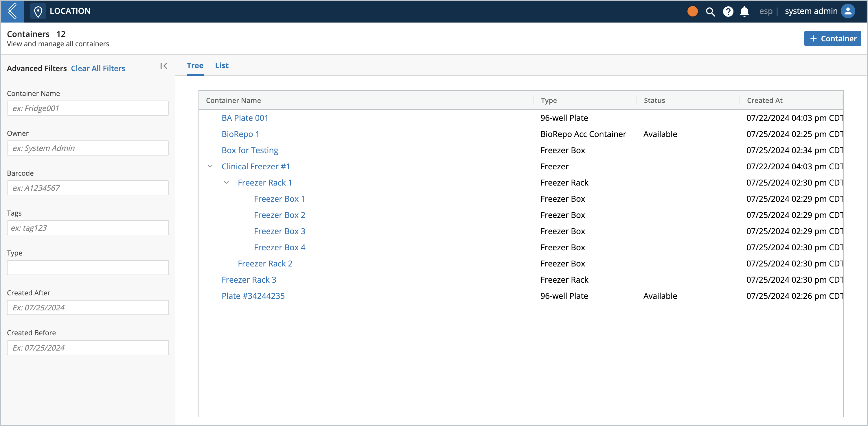Click '07/25/2024 02:34 pm CDT' date cell
Viewport: 868px width, 426px height.
coord(794,150)
